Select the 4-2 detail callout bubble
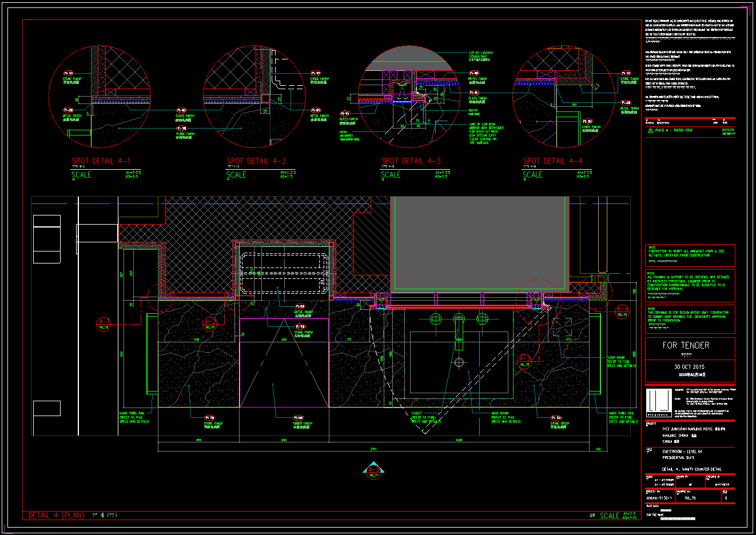Viewport: 756px width, 535px height. [210, 324]
